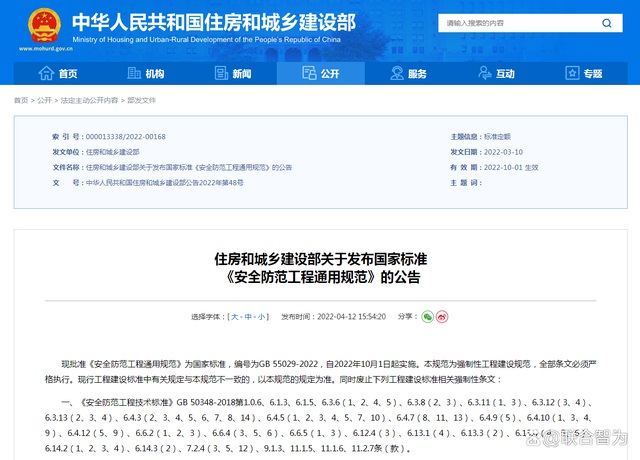Viewport: 640px width, 460px height.
Task: Share via the red Weibo icon
Action: tap(442, 317)
